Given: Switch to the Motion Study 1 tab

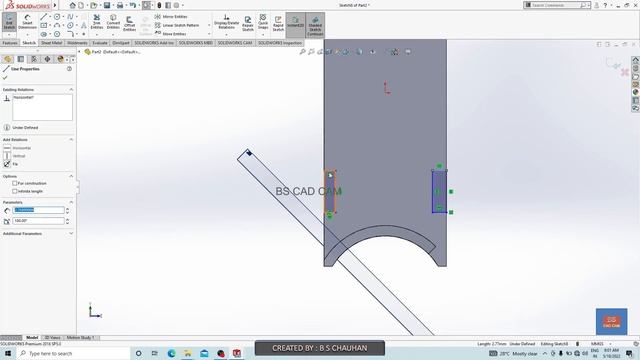Looking at the screenshot, I should 80,338.
